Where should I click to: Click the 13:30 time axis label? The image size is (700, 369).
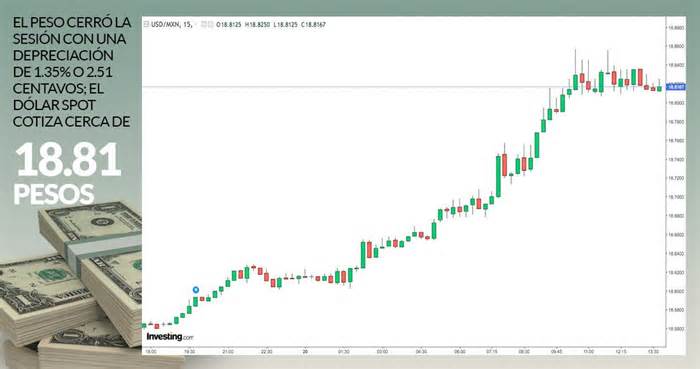coord(654,352)
